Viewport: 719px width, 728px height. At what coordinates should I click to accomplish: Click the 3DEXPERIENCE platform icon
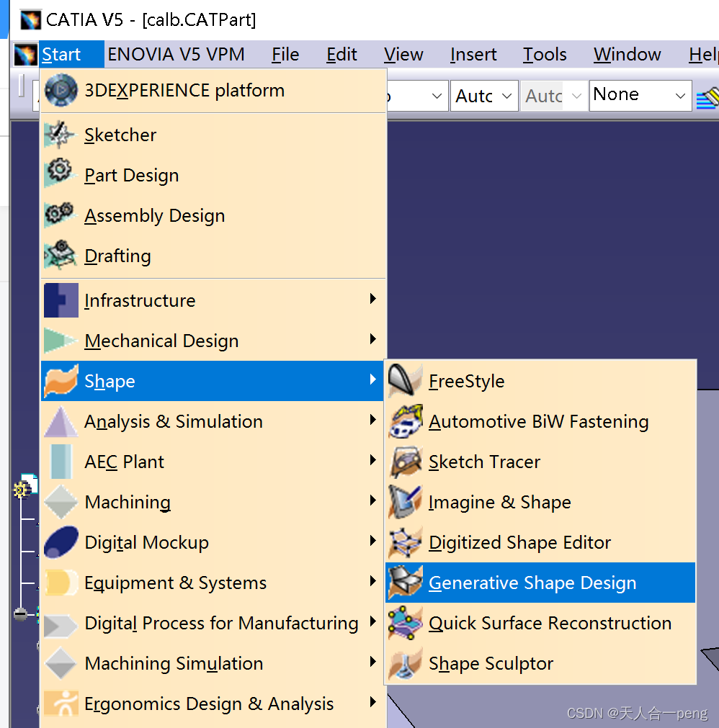coord(61,90)
